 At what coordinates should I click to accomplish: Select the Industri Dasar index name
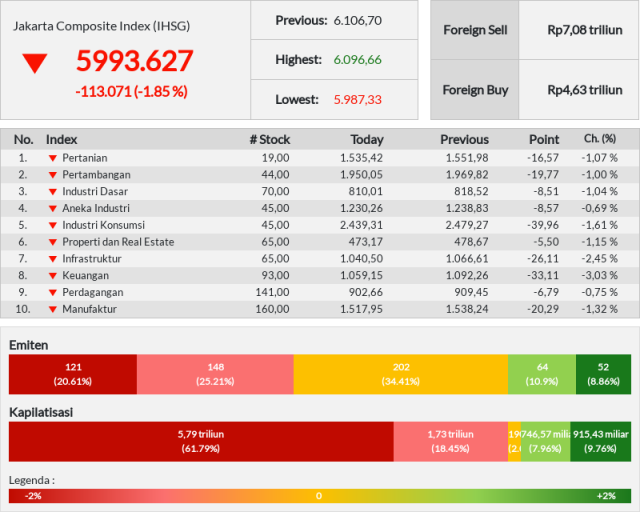(x=95, y=191)
